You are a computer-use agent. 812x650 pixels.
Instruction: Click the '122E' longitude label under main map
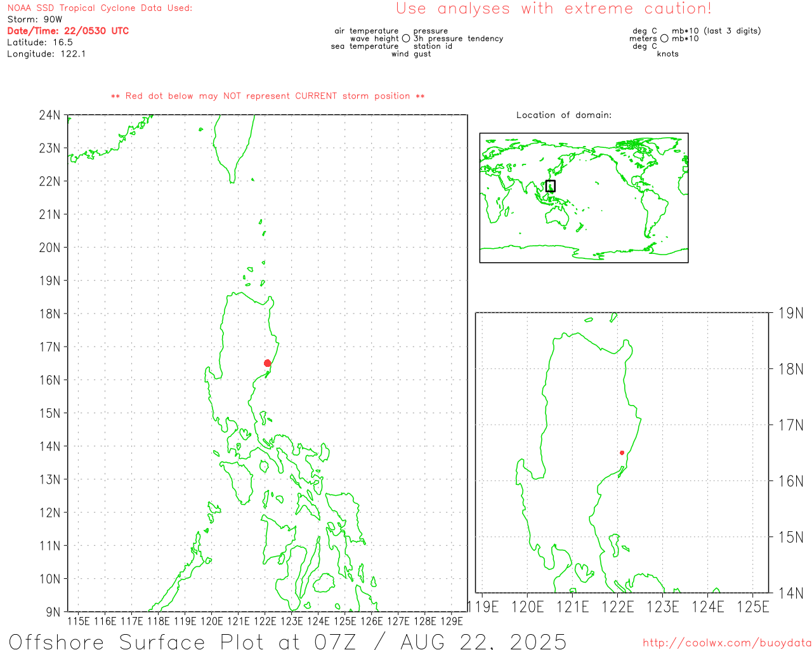tap(265, 621)
